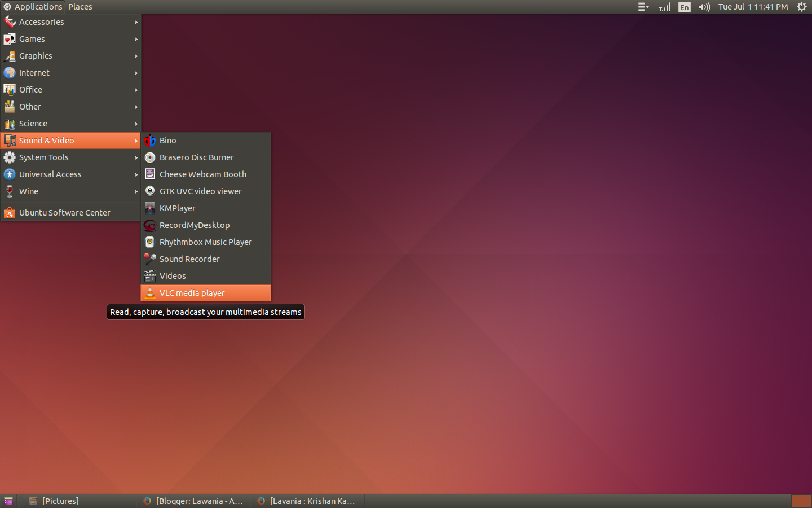Click the Cheese Webcam Booth icon
This screenshot has width=812, height=508.
click(x=150, y=174)
